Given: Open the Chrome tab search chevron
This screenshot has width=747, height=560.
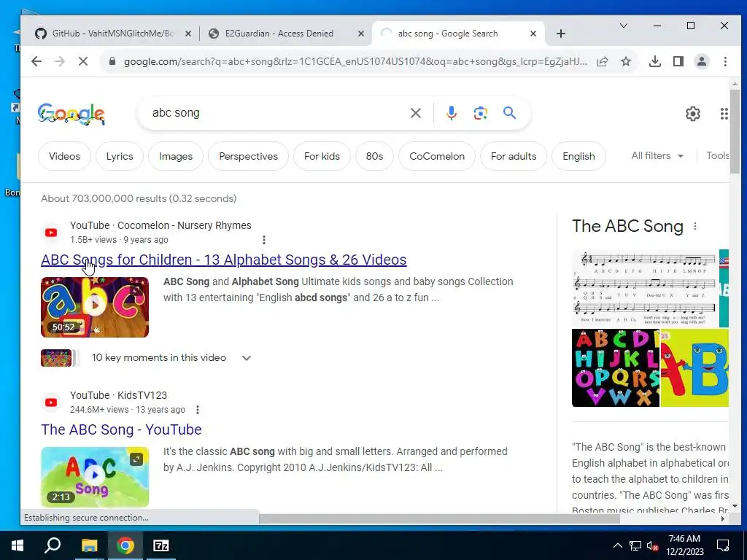Looking at the screenshot, I should point(623,26).
